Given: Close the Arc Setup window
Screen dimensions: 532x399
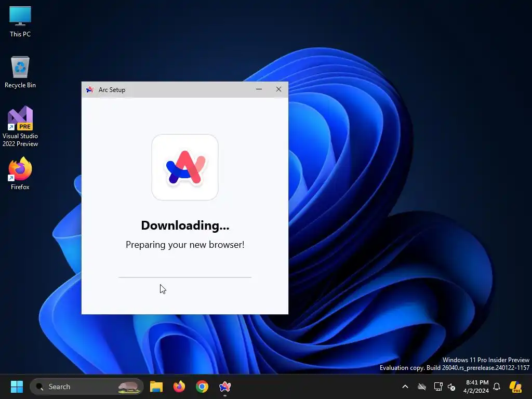Looking at the screenshot, I should point(278,89).
